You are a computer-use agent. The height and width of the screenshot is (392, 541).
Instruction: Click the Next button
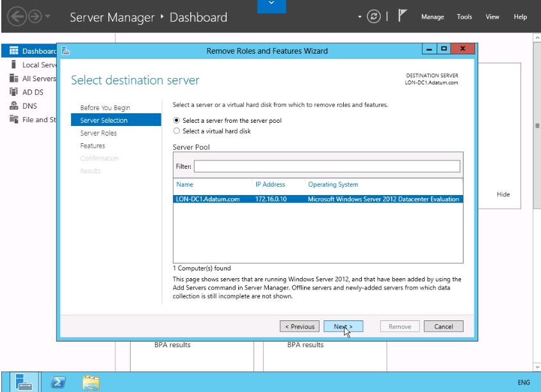[343, 327]
